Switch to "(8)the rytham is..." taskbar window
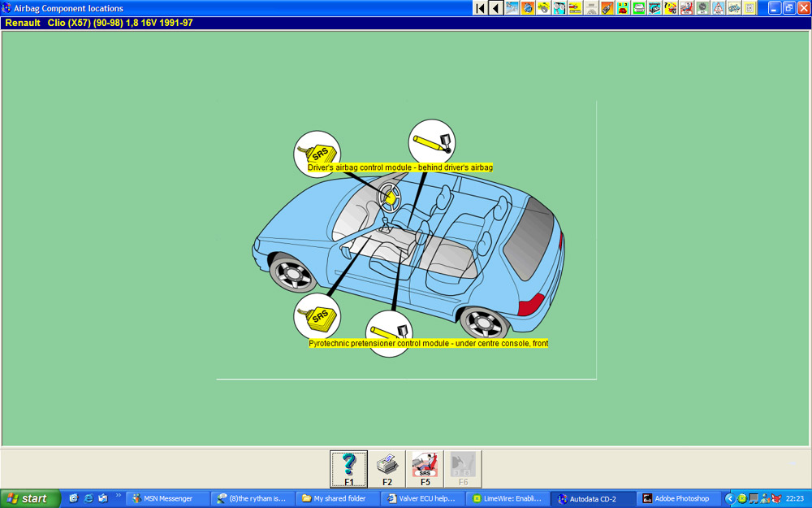Screen dimensions: 812x508 253,499
